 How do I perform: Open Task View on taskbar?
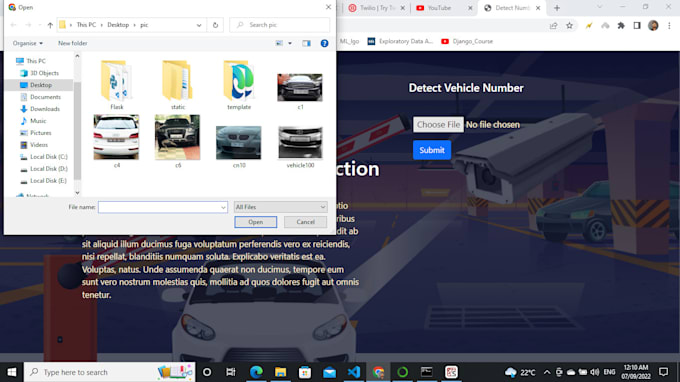(x=231, y=372)
